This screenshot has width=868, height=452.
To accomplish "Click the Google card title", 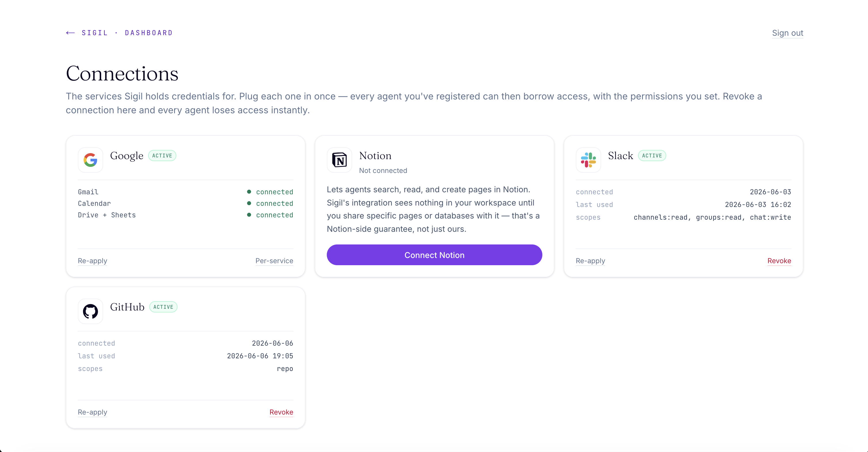I will (127, 156).
